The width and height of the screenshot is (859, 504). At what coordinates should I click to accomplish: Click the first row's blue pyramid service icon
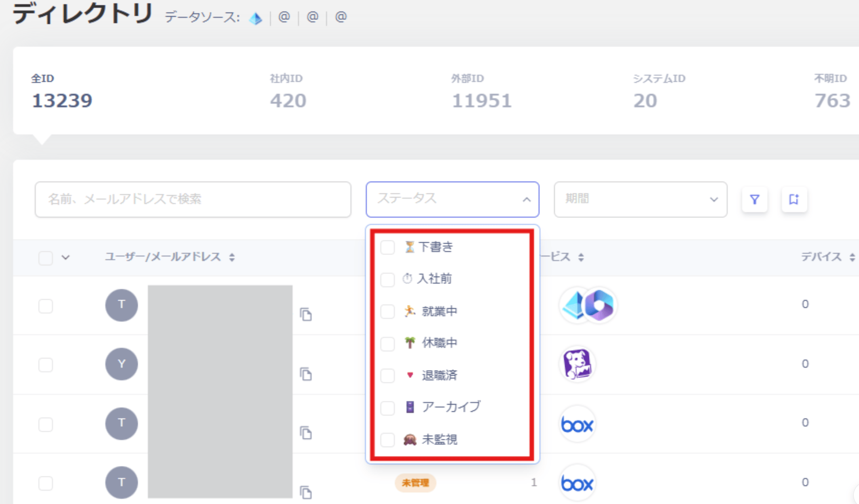574,305
